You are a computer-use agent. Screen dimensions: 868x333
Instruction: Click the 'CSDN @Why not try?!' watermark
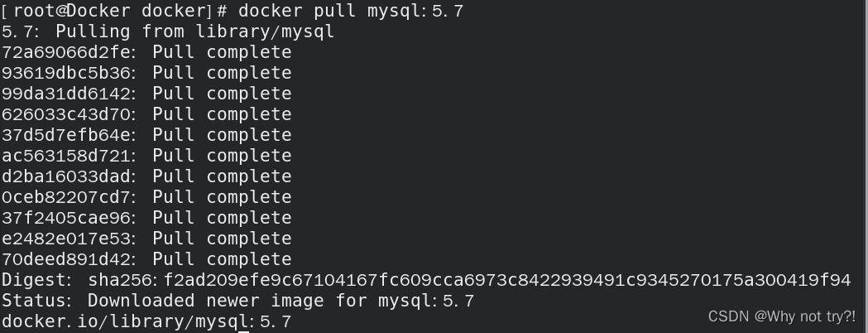[x=781, y=316]
